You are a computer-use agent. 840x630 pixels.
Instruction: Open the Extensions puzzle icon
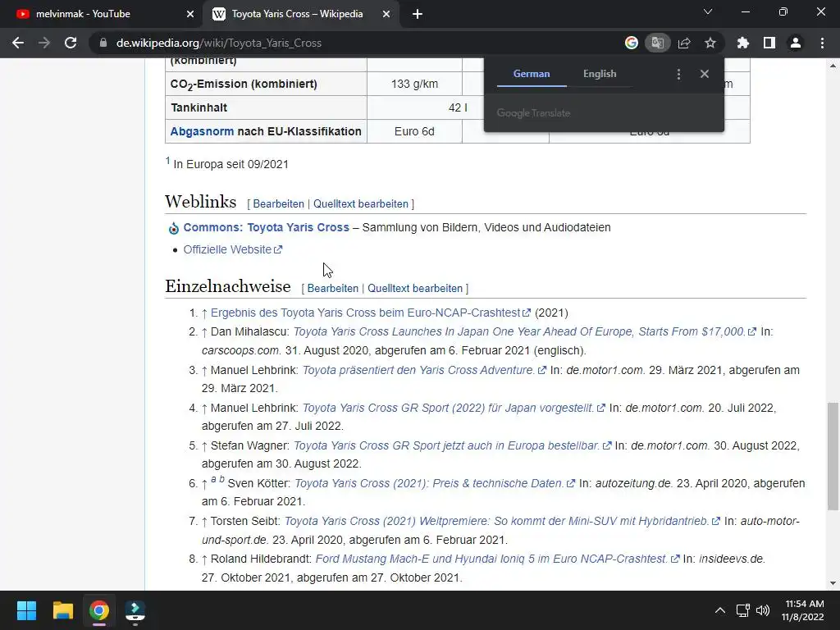tap(743, 43)
